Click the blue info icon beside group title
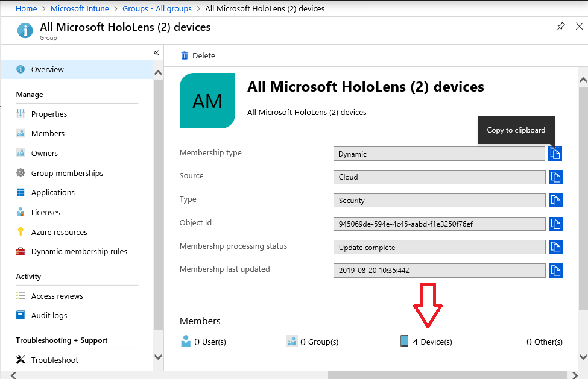Viewport: 588px width, 379px height. 25,30
